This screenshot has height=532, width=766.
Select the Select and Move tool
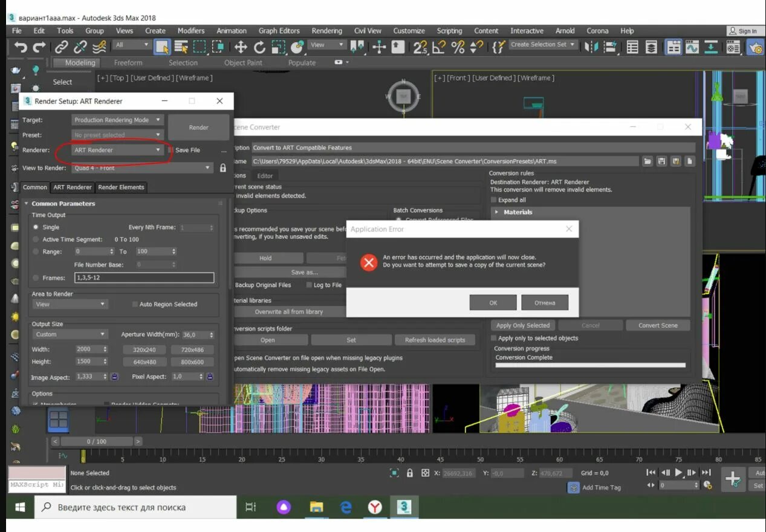240,46
